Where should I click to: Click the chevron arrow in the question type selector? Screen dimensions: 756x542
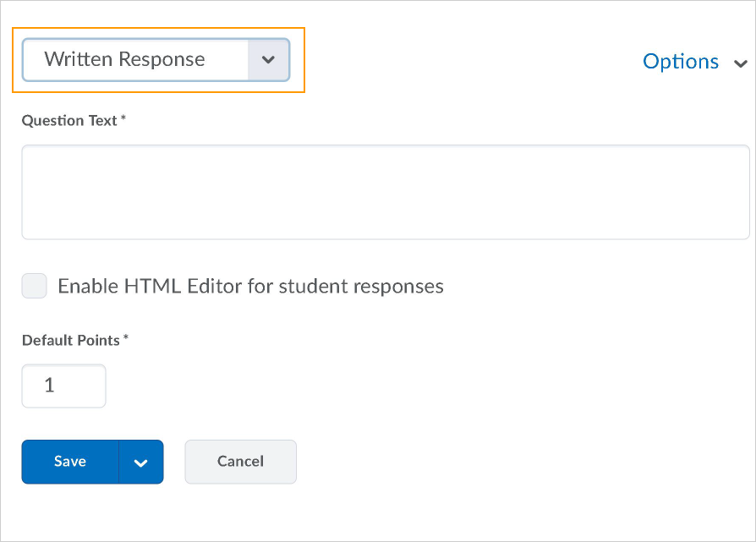coord(268,60)
